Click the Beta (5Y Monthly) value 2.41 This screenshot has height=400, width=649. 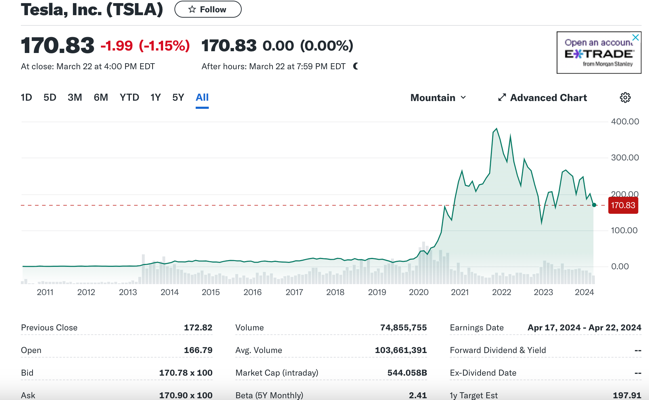(x=418, y=395)
